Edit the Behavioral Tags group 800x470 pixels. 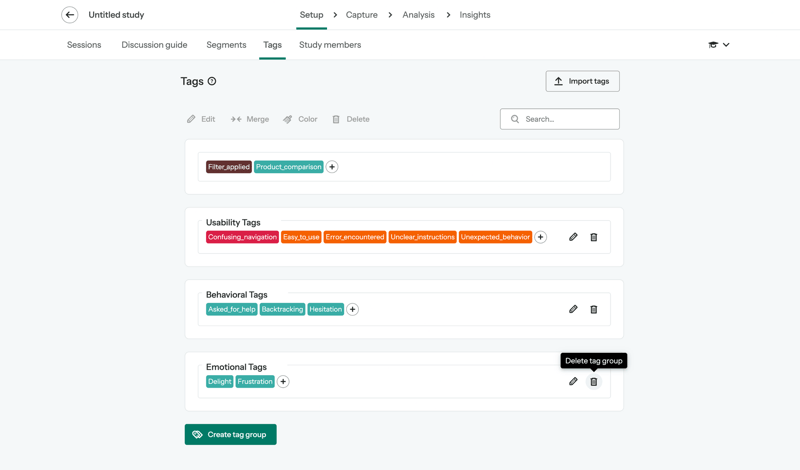[573, 309]
